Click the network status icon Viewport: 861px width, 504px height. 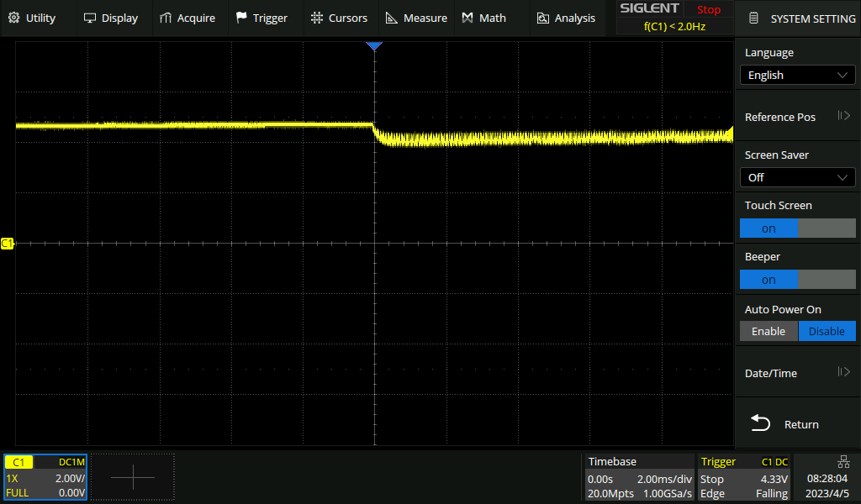[x=843, y=461]
